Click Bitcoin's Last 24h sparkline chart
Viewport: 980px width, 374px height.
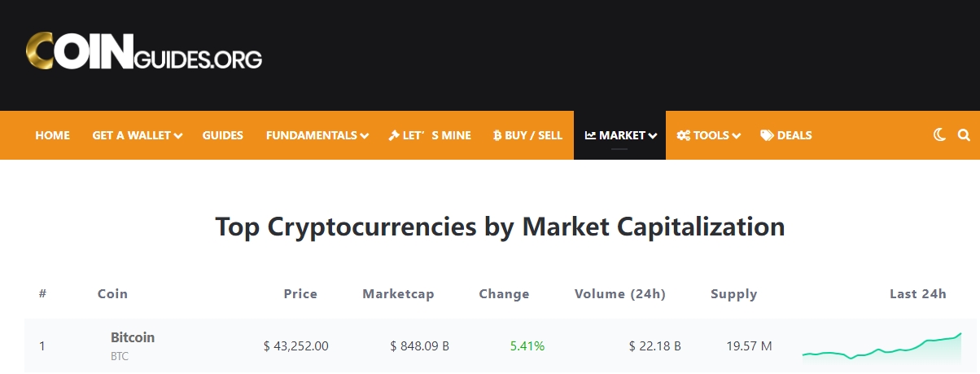882,346
